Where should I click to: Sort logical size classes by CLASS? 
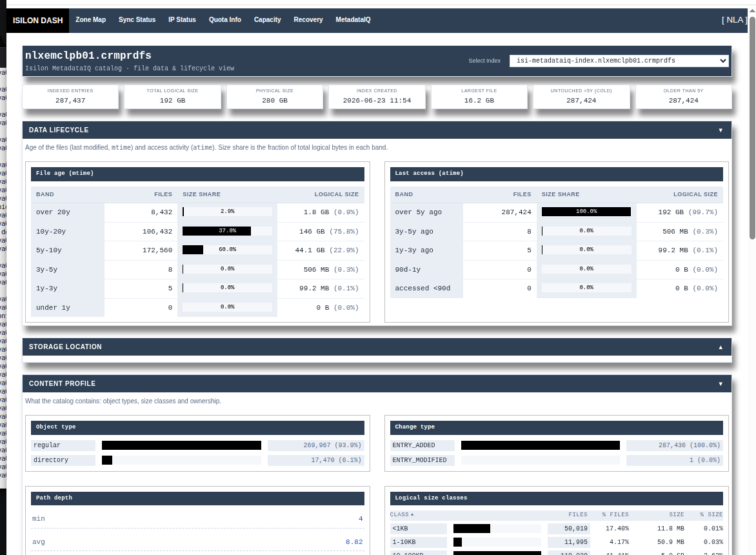(402, 514)
